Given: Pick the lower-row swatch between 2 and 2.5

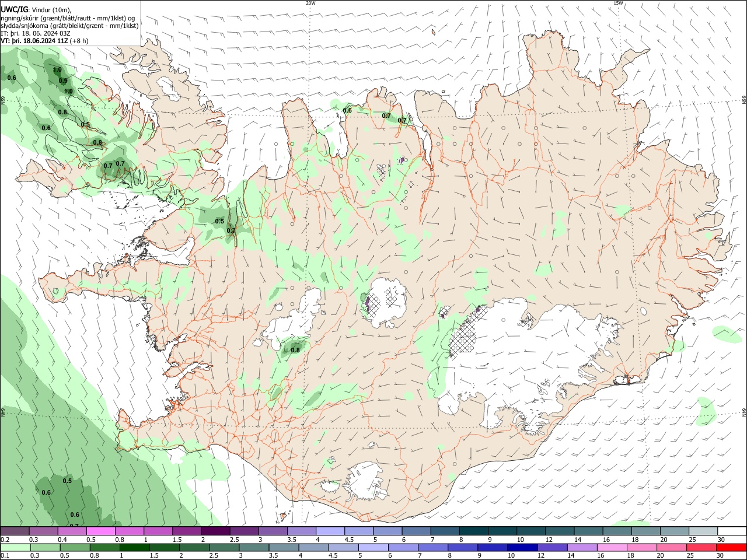Looking at the screenshot, I should coord(194,547).
